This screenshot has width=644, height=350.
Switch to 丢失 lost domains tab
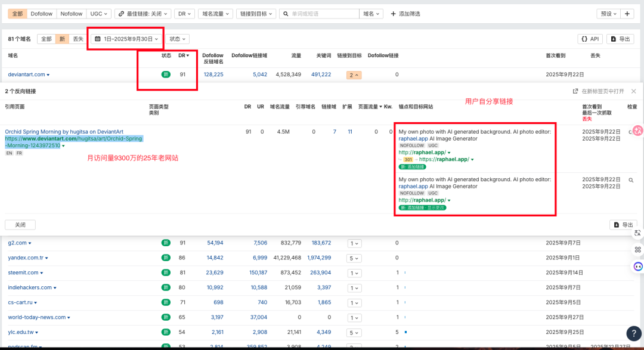(x=78, y=39)
